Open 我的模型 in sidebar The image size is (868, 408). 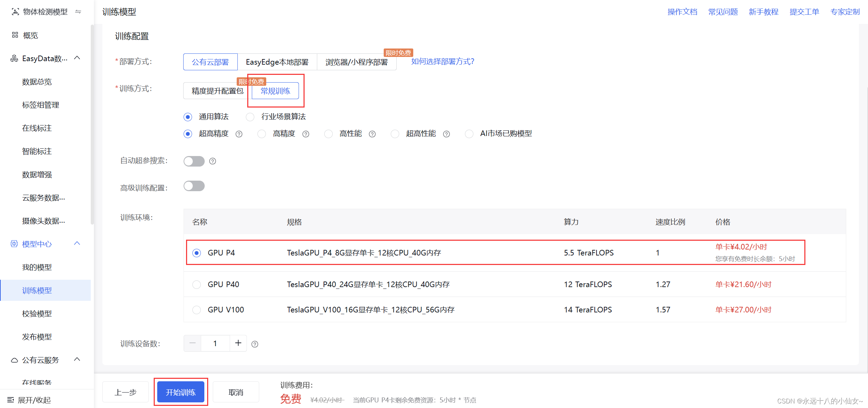coord(37,267)
